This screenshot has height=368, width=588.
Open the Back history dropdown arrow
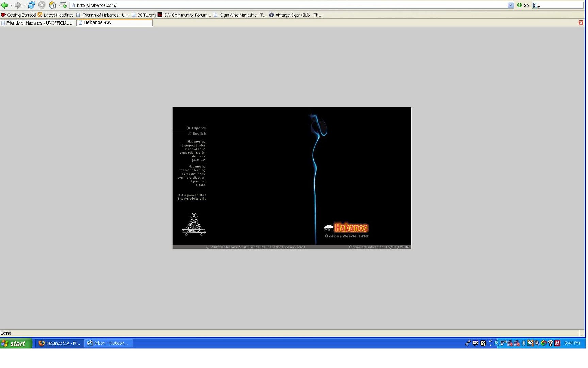(x=11, y=5)
